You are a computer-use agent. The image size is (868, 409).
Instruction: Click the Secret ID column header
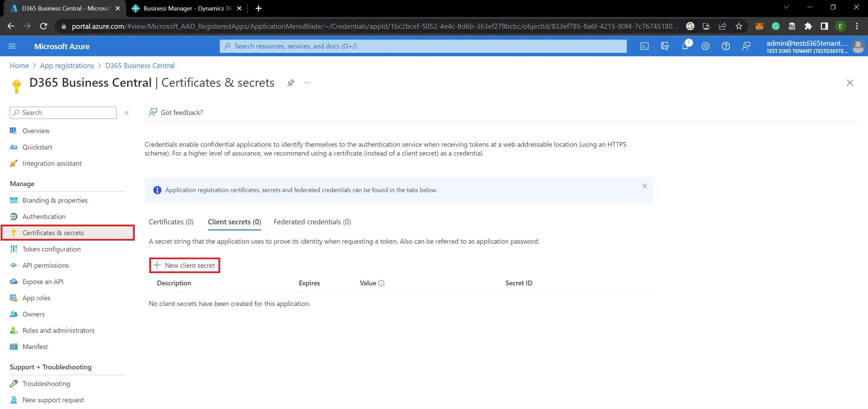[x=519, y=283]
